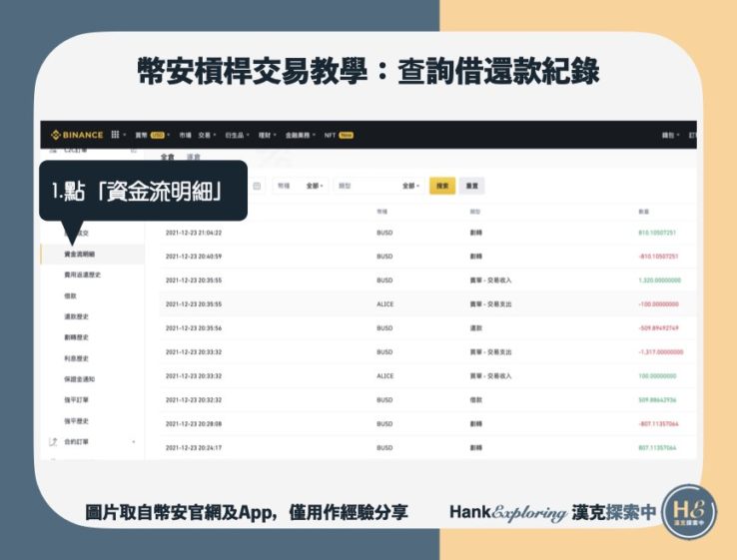
Task: Click the yellow 搜索 button
Action: click(x=442, y=186)
